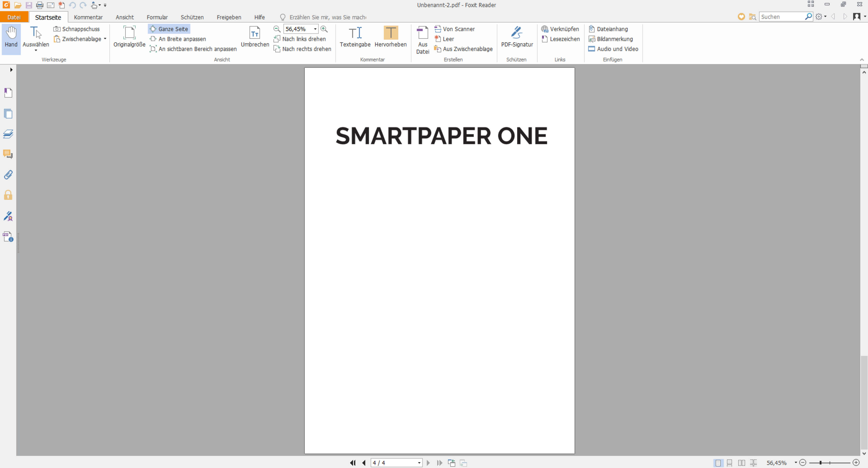Click the Aus Datei create button

pyautogui.click(x=423, y=40)
